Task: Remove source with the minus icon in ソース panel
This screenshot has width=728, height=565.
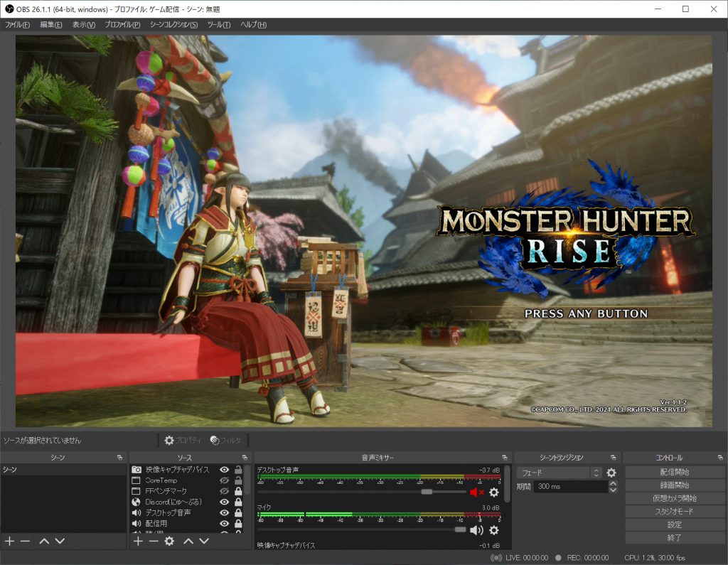Action: coord(154,541)
